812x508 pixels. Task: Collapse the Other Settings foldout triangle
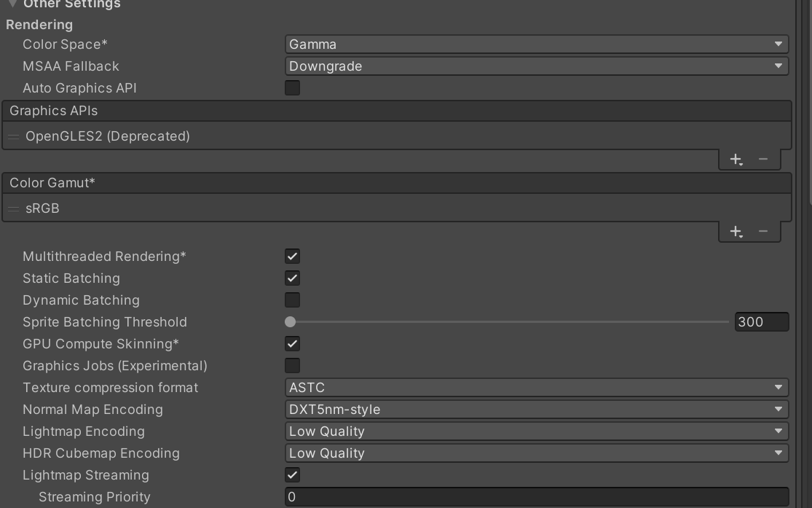click(x=13, y=4)
